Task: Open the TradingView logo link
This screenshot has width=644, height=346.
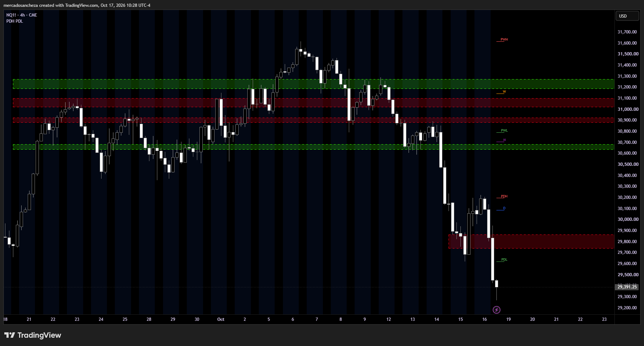Action: click(33, 335)
